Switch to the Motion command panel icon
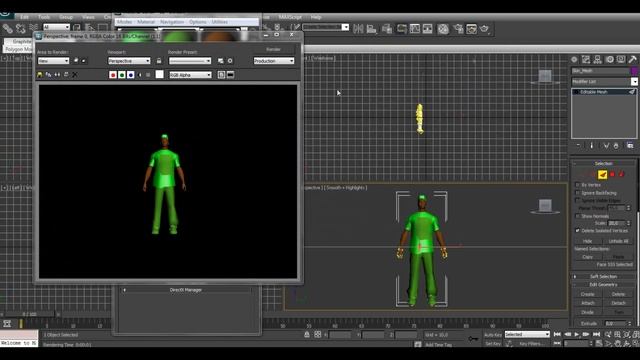The width and height of the screenshot is (640, 360). (x=609, y=60)
